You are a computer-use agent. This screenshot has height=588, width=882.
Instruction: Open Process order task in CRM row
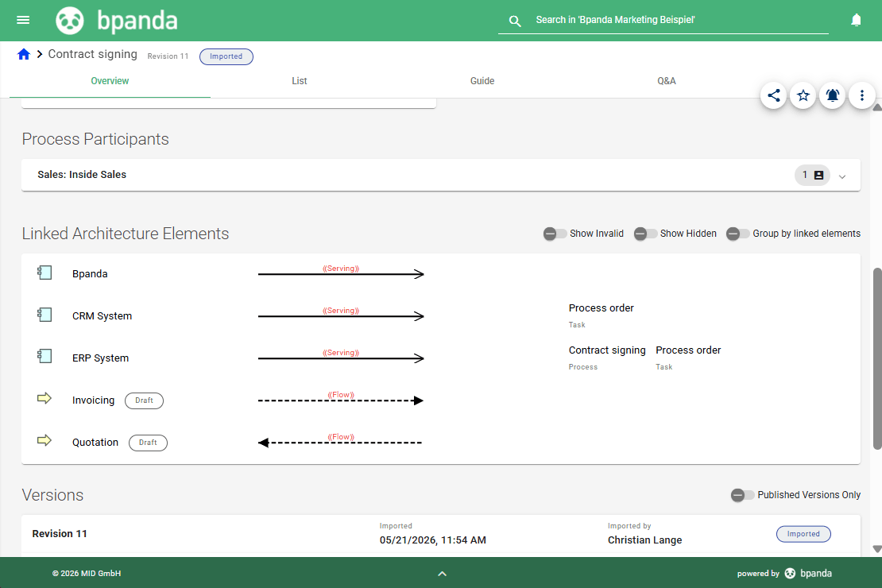(x=601, y=308)
